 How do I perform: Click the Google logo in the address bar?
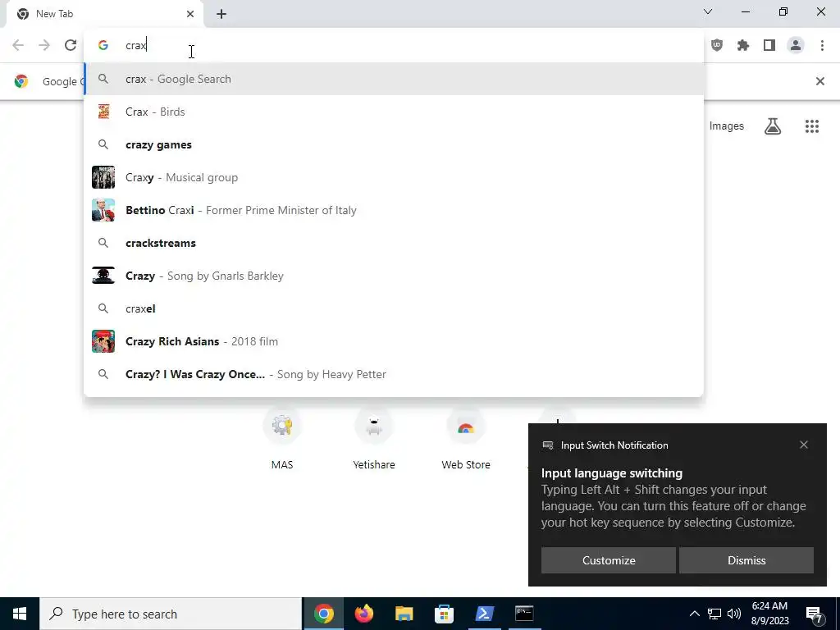[x=103, y=45]
